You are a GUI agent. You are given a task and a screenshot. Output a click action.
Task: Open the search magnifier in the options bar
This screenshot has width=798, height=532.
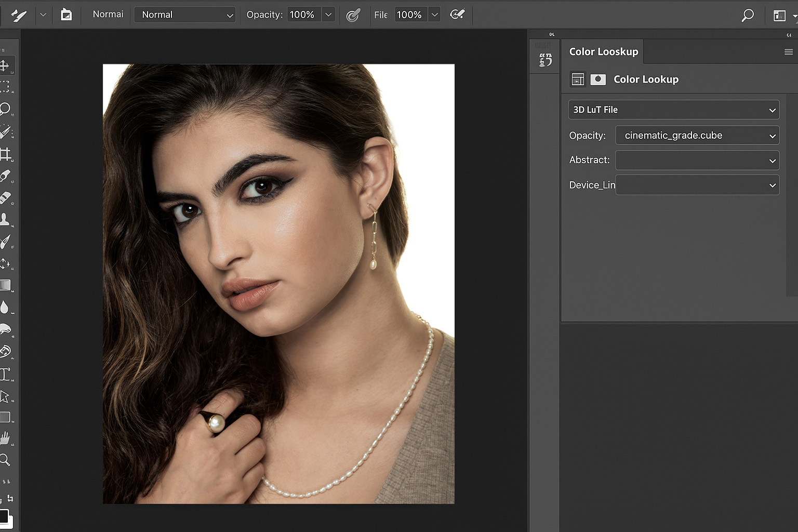748,15
